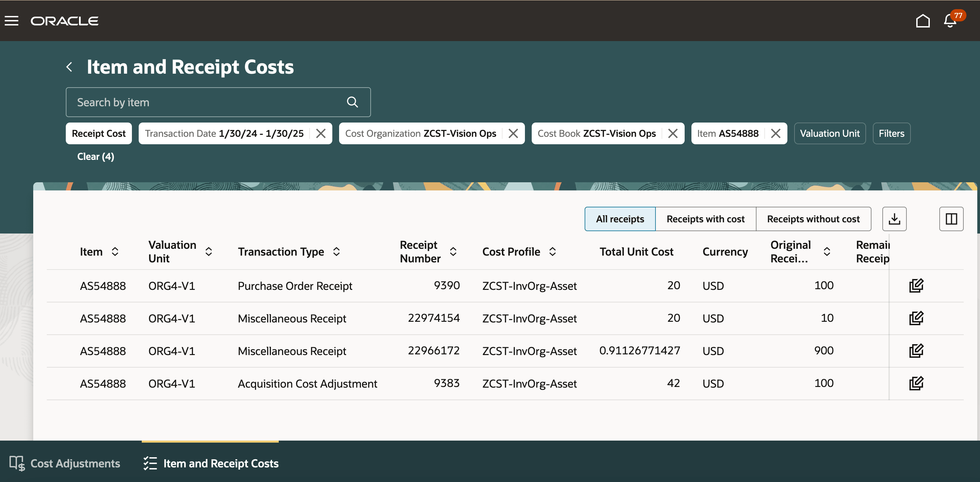Select the Receipts with cost filter

(705, 219)
